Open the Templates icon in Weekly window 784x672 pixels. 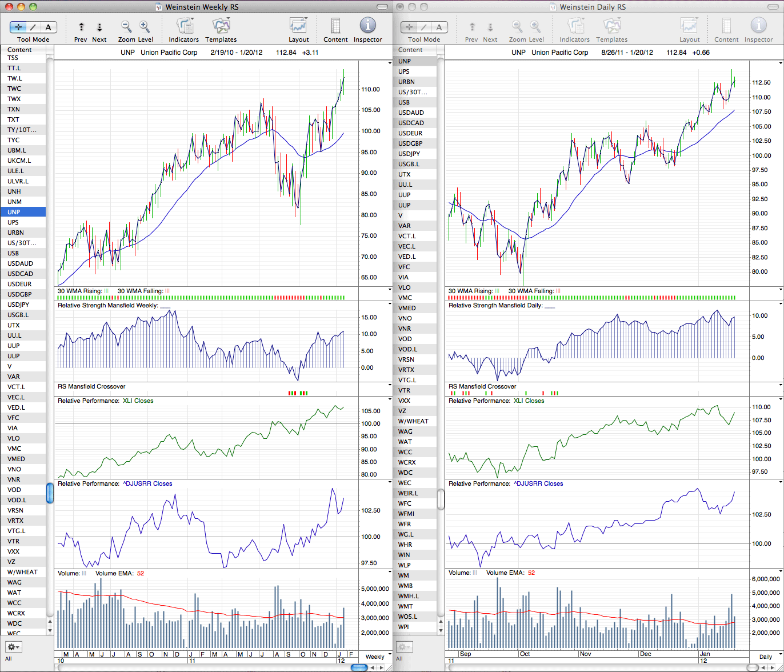pos(221,26)
